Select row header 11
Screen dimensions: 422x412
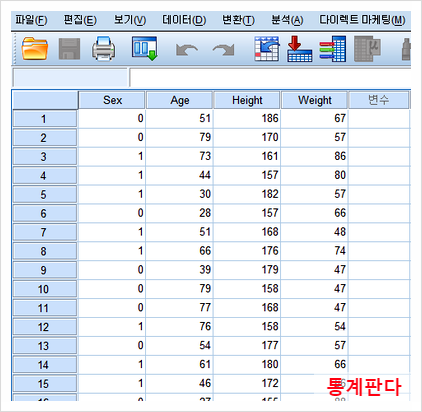[x=45, y=308]
